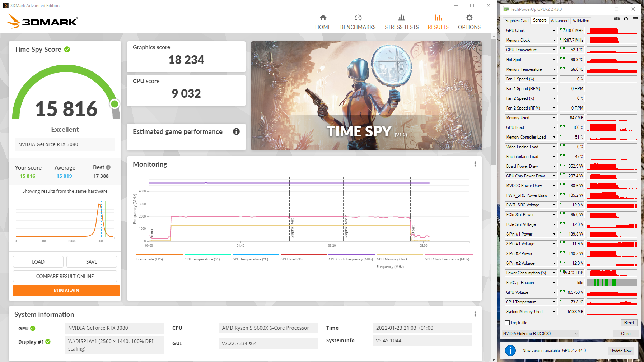The image size is (644, 362).
Task: Expand the GPU Clock sensor dropdown
Action: click(x=554, y=31)
